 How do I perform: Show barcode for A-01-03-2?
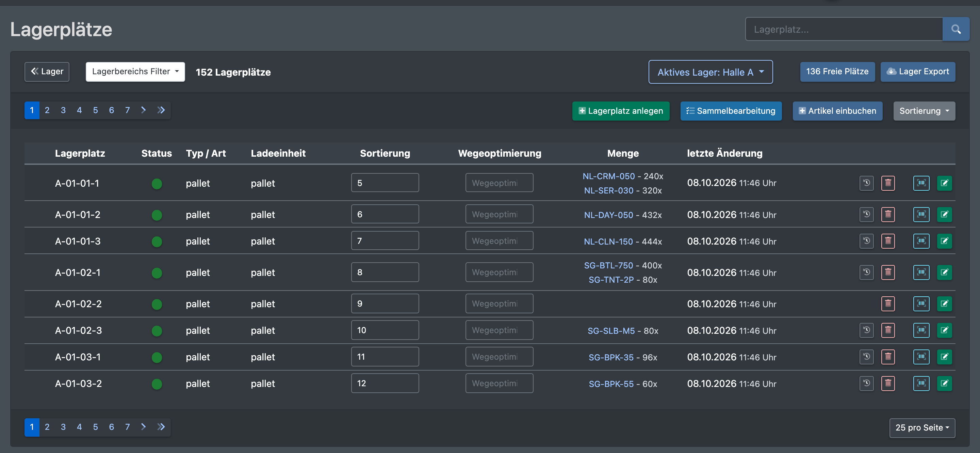(x=921, y=383)
